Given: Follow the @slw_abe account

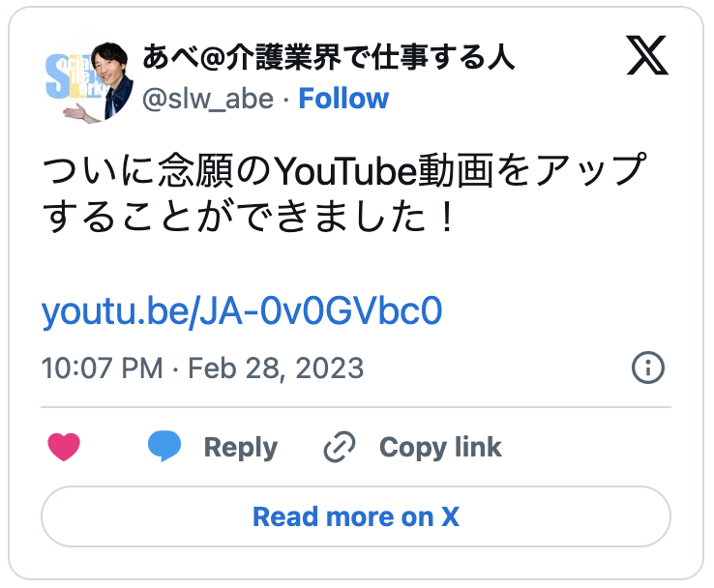Looking at the screenshot, I should (343, 99).
